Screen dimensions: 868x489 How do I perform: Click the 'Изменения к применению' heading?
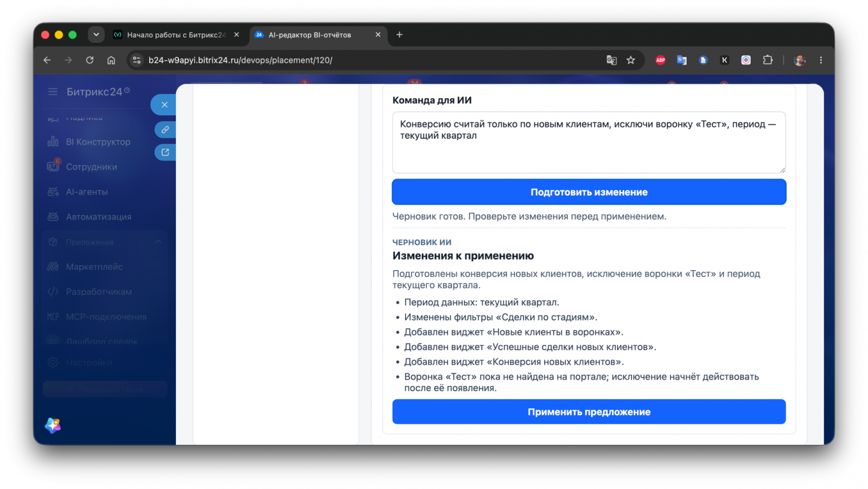pyautogui.click(x=463, y=256)
